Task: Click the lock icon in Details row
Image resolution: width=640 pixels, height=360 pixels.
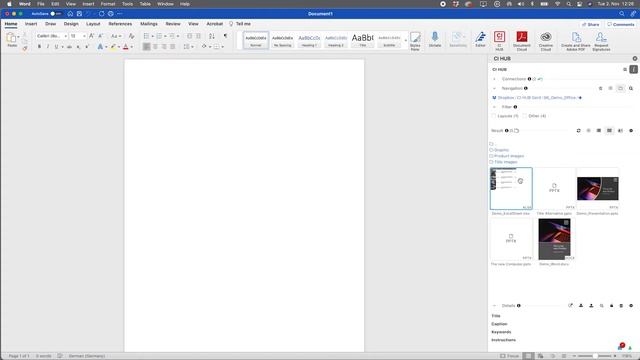Action: pyautogui.click(x=611, y=306)
